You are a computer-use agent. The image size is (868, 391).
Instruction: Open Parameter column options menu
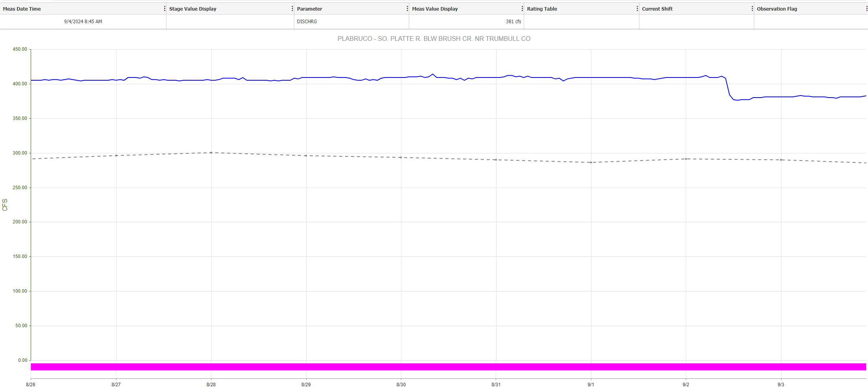407,9
